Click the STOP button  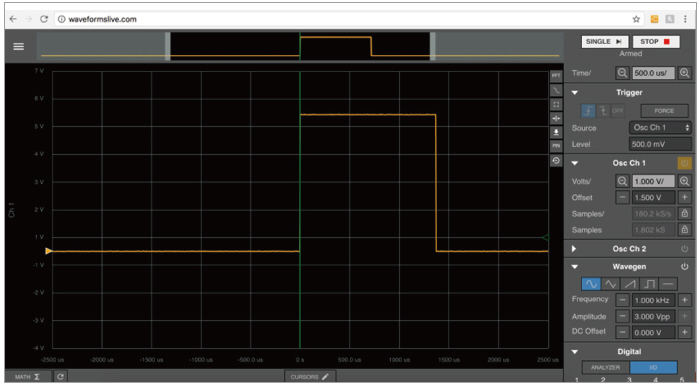(x=656, y=41)
